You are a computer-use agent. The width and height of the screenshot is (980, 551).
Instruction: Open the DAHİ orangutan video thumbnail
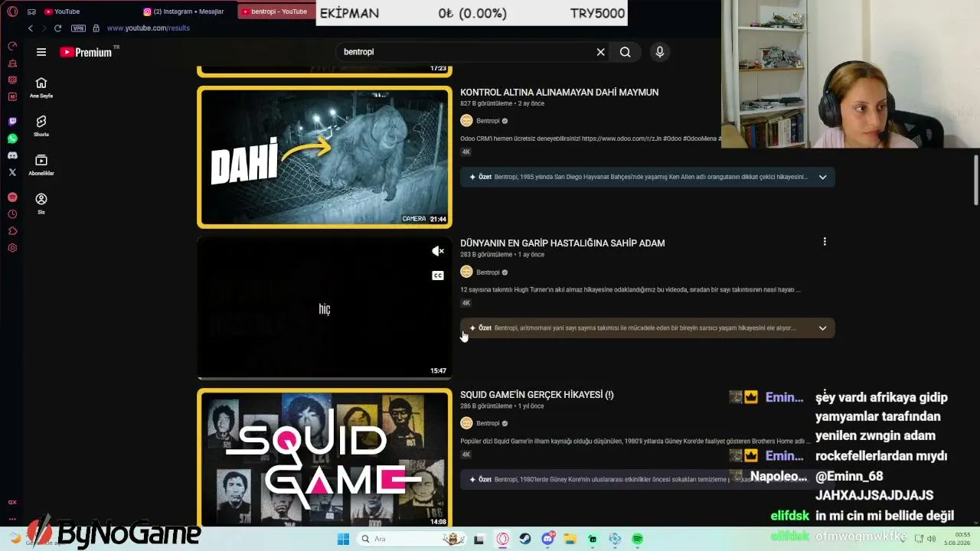click(325, 157)
